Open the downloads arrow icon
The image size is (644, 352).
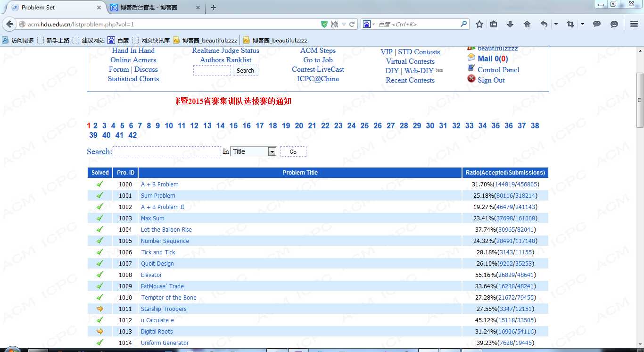[510, 24]
